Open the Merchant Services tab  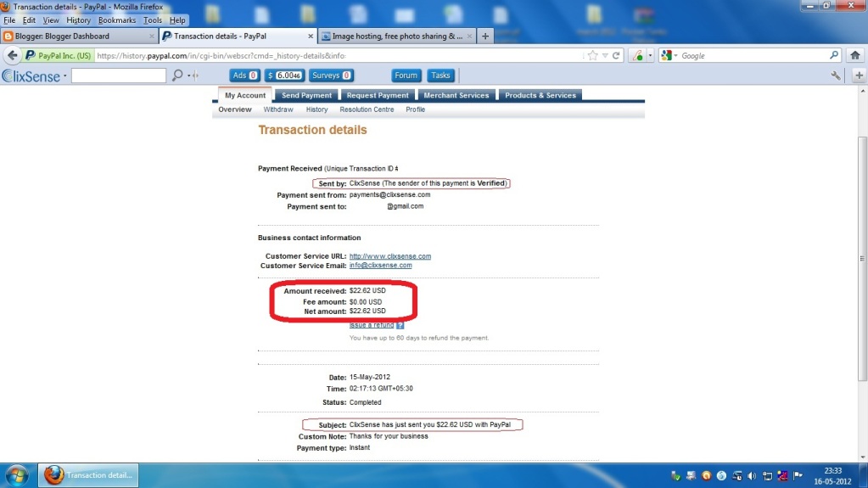[456, 95]
